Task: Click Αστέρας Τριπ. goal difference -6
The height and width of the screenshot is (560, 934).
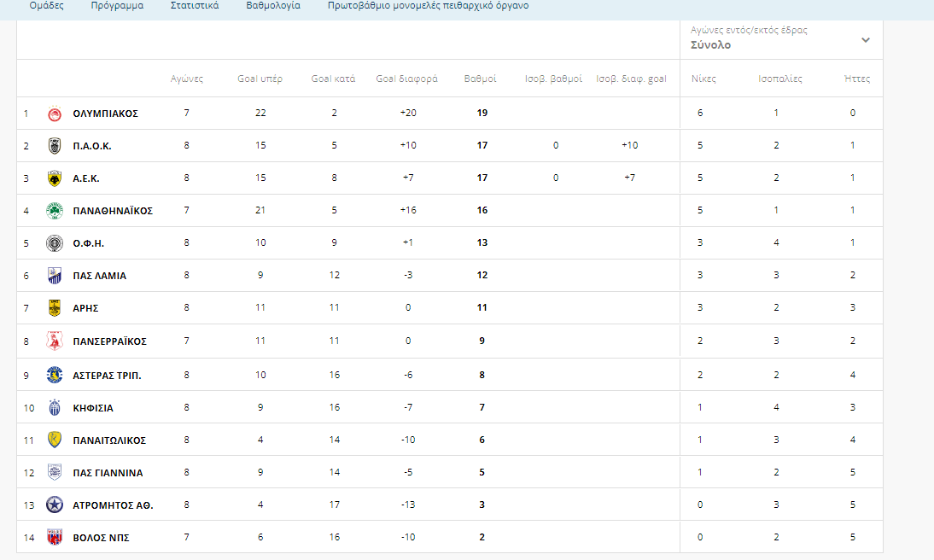Action: [408, 375]
